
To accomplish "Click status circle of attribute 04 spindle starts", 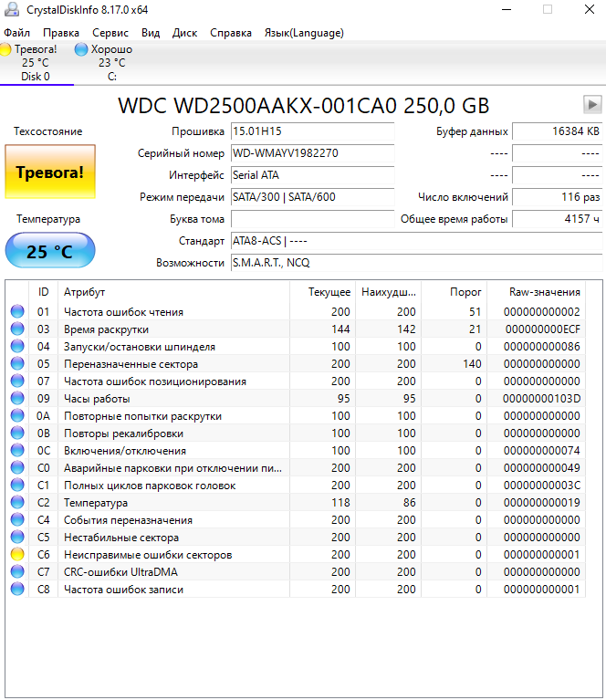I will [x=17, y=346].
